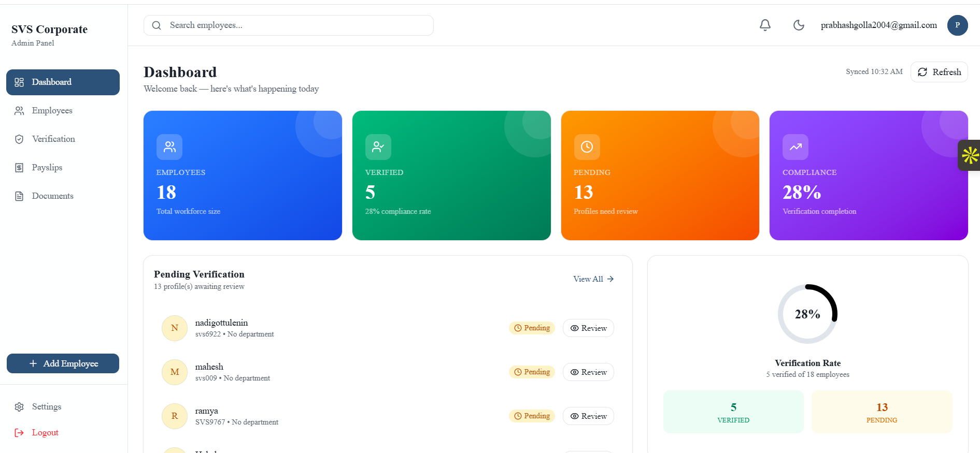Image resolution: width=980 pixels, height=453 pixels.
Task: Click the SVS Corporate title
Action: pos(49,30)
